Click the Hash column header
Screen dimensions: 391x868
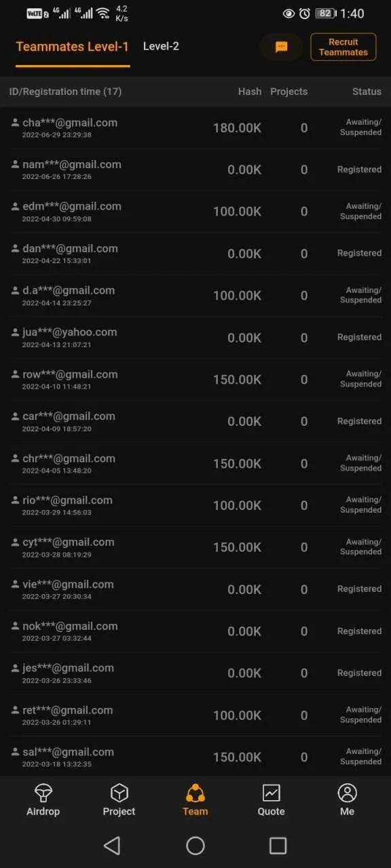pos(250,92)
